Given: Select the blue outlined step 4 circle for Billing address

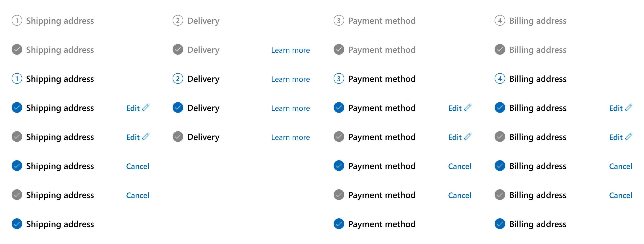Looking at the screenshot, I should [500, 79].
